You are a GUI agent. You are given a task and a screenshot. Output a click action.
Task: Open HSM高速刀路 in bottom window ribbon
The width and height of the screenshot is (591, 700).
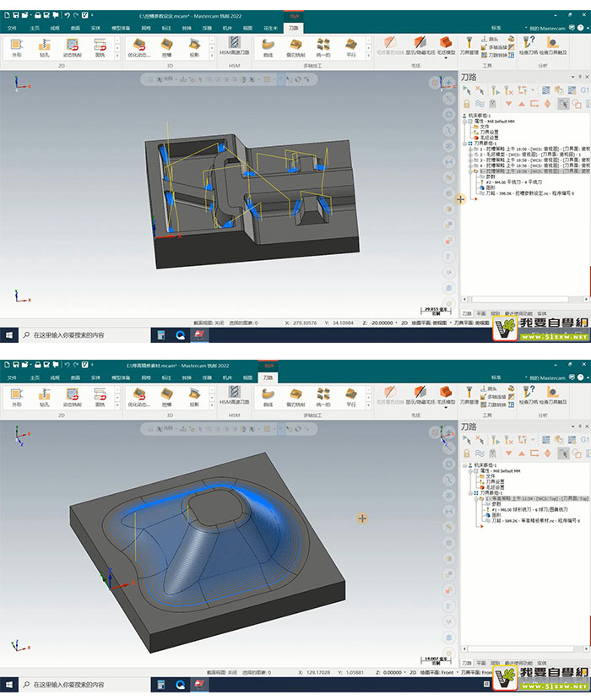(235, 395)
